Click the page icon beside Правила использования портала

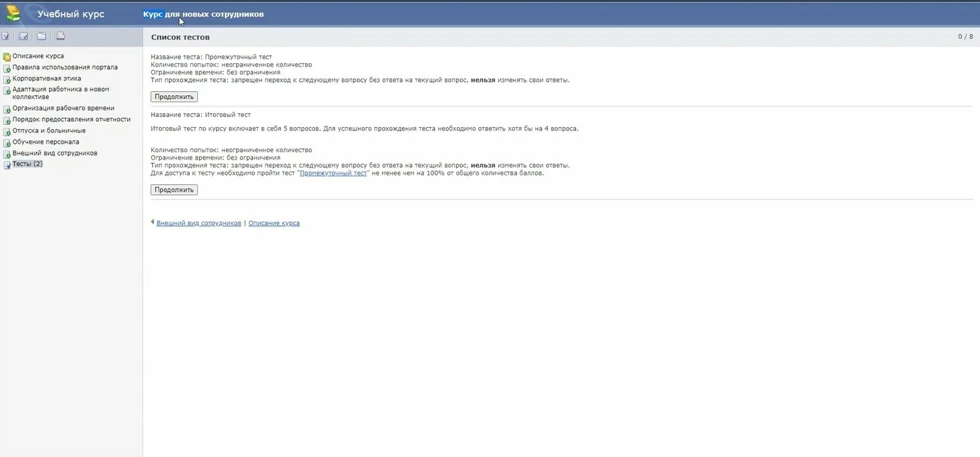(x=7, y=68)
